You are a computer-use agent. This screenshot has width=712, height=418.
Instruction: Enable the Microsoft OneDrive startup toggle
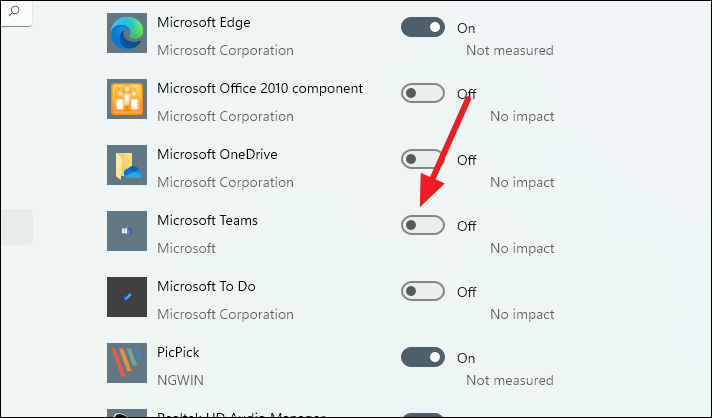[422, 159]
